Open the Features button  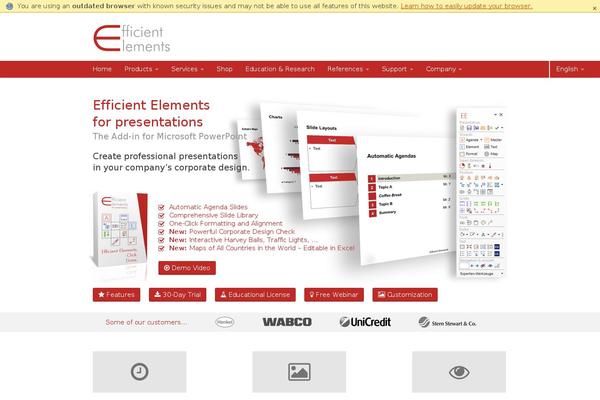(116, 295)
